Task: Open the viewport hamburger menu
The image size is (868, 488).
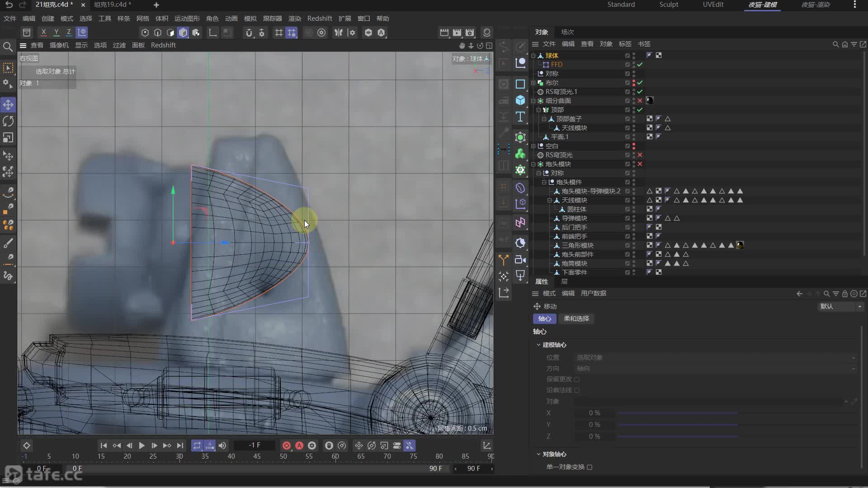Action: point(23,45)
